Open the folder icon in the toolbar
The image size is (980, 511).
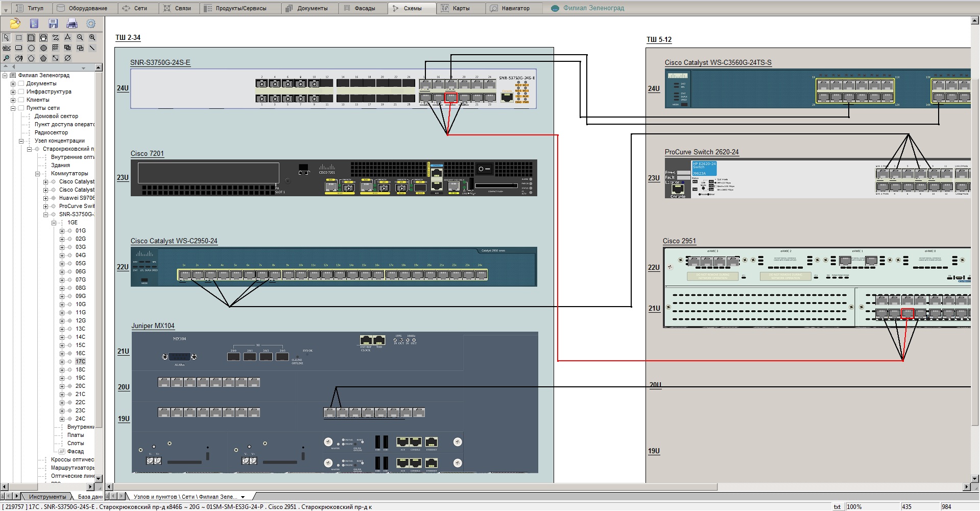point(15,24)
